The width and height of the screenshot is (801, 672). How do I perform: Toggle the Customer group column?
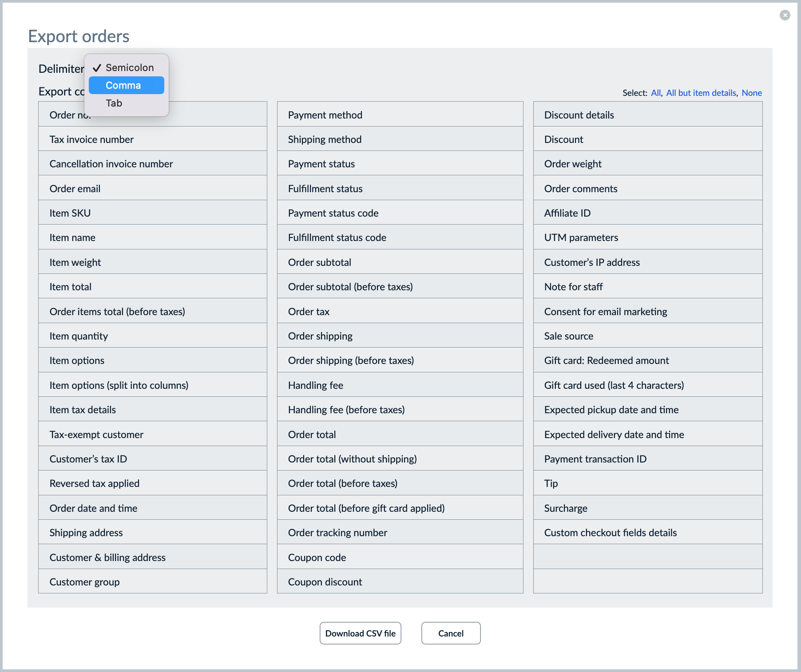152,581
